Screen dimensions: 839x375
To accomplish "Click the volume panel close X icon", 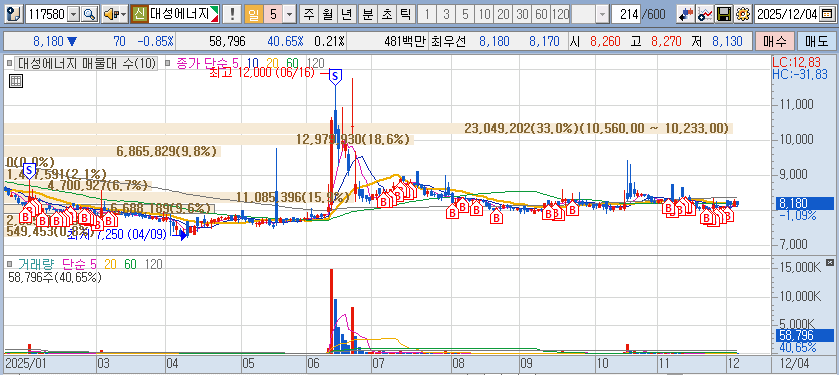I will click(x=829, y=262).
